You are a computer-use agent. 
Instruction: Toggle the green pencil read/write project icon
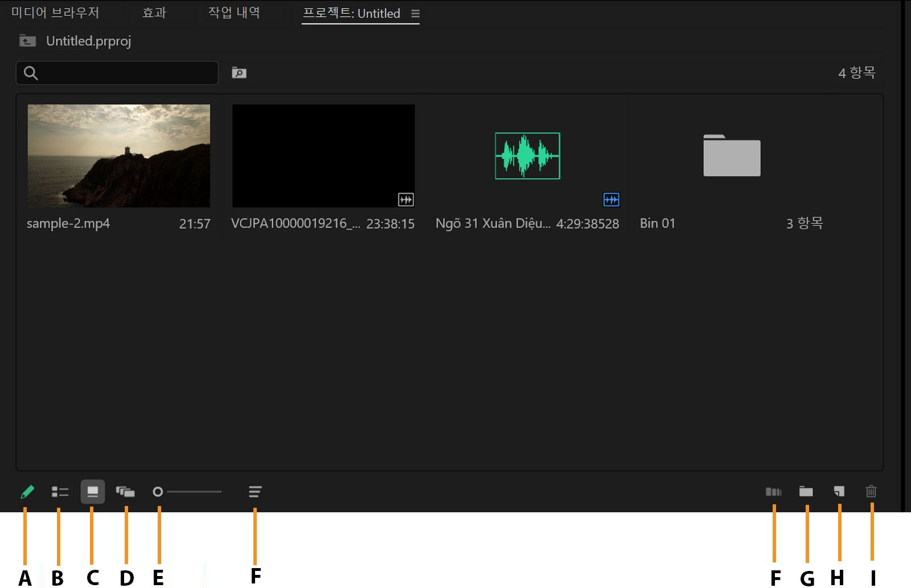27,492
